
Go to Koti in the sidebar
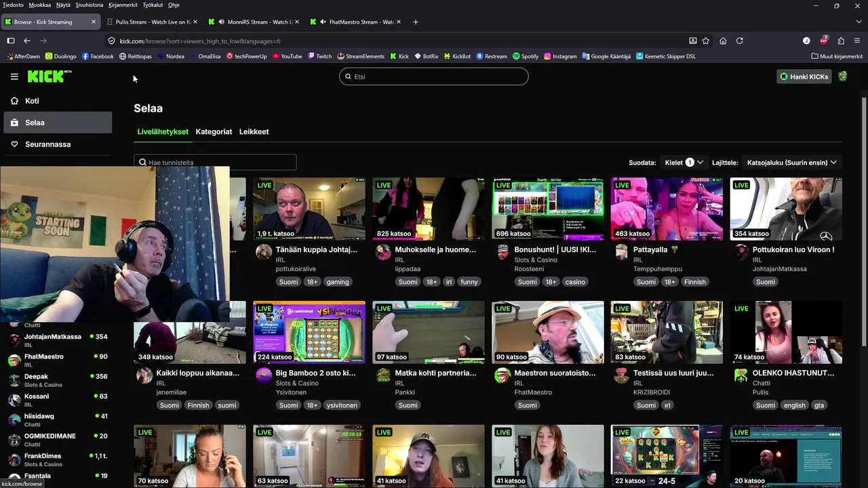point(58,101)
